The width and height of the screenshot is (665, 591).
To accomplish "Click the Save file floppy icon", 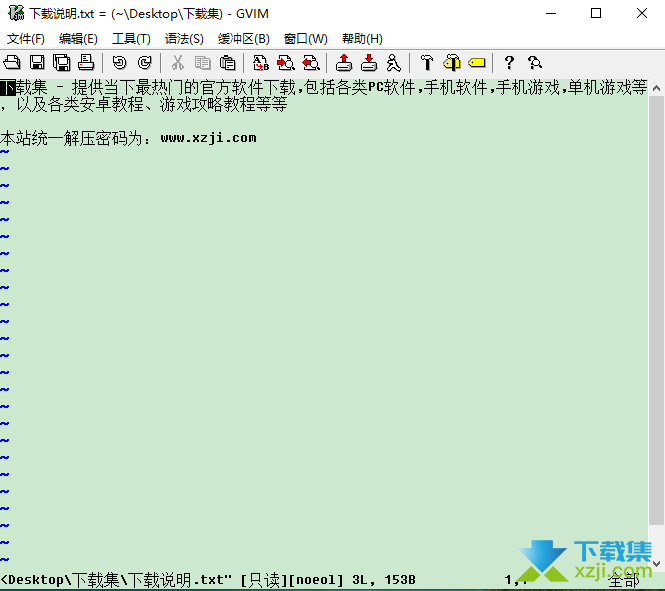I will click(x=37, y=63).
